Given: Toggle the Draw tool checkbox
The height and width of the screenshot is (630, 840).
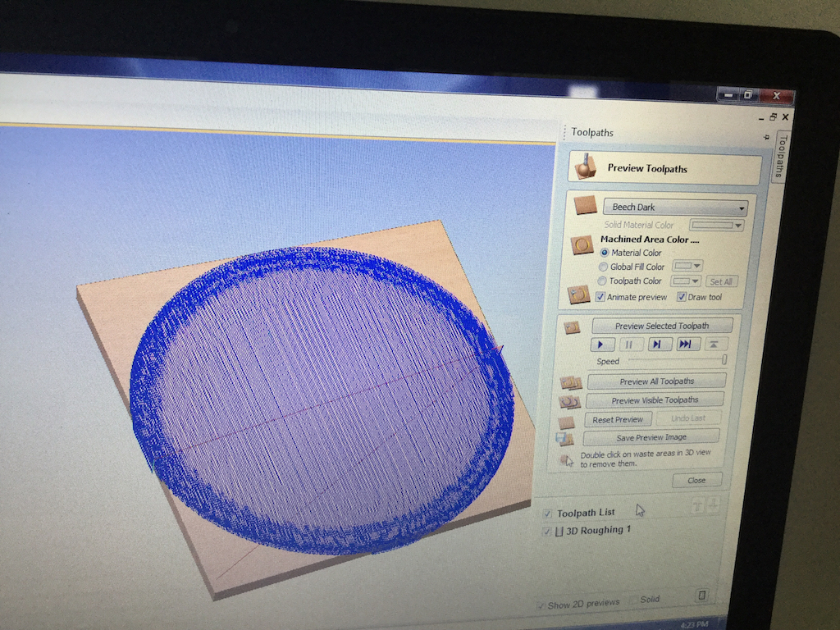Looking at the screenshot, I should click(x=681, y=297).
